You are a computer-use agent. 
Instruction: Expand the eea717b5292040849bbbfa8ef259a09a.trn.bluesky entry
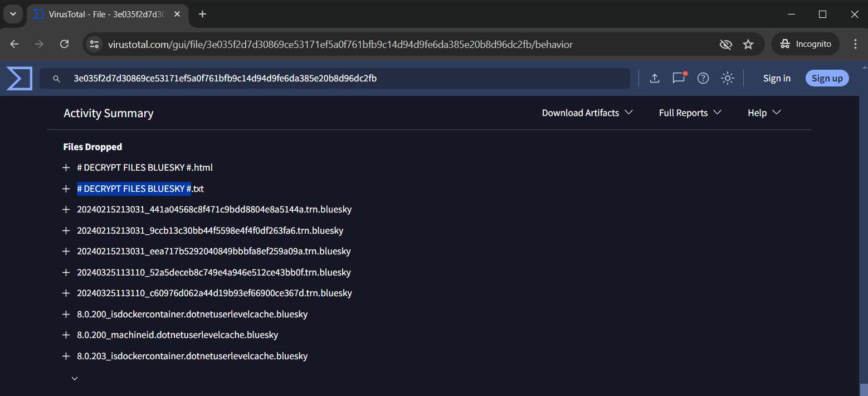coord(66,252)
